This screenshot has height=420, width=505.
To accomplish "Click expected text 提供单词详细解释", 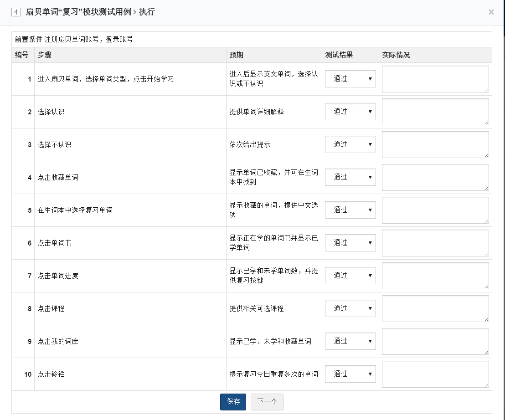I will (256, 112).
